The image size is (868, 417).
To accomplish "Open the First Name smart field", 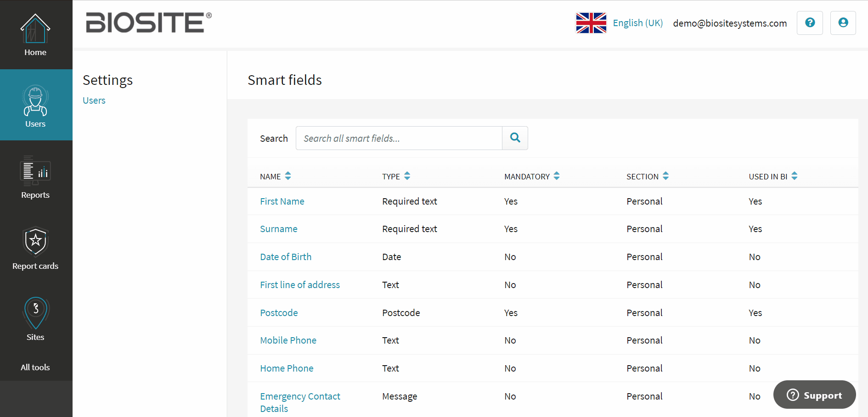I will click(x=282, y=201).
